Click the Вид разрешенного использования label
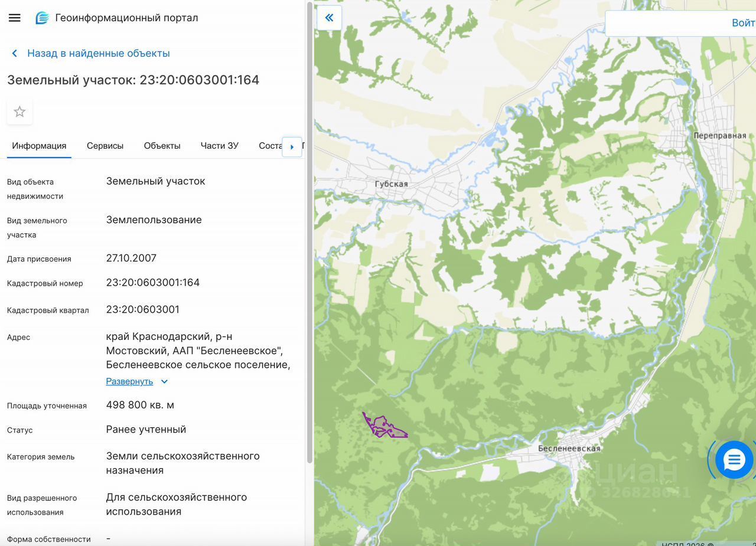756x546 pixels. [42, 505]
